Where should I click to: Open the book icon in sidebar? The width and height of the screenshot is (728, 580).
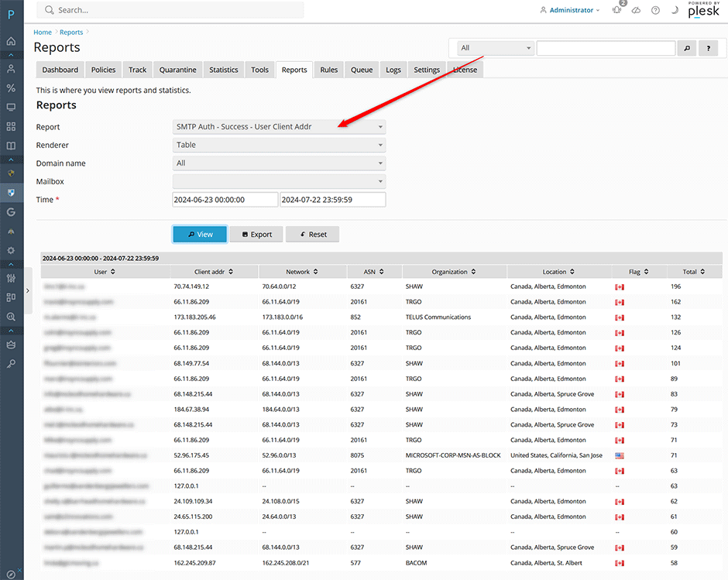pyautogui.click(x=11, y=146)
